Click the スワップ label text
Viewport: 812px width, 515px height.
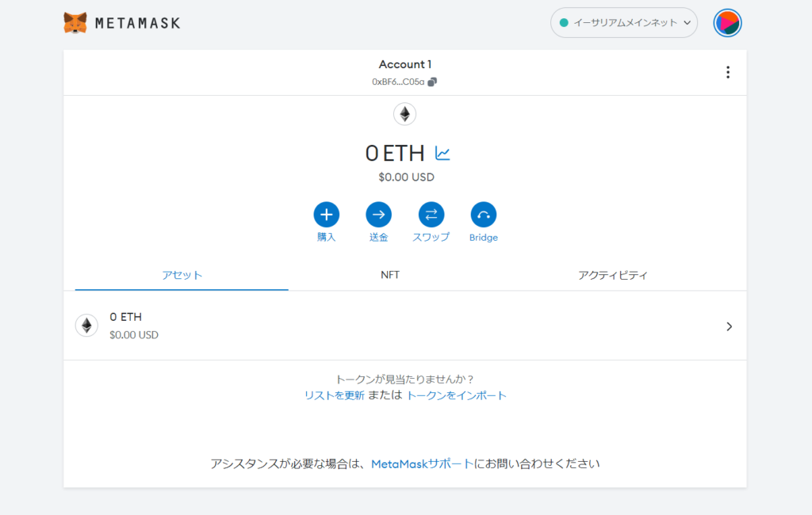[x=431, y=237]
